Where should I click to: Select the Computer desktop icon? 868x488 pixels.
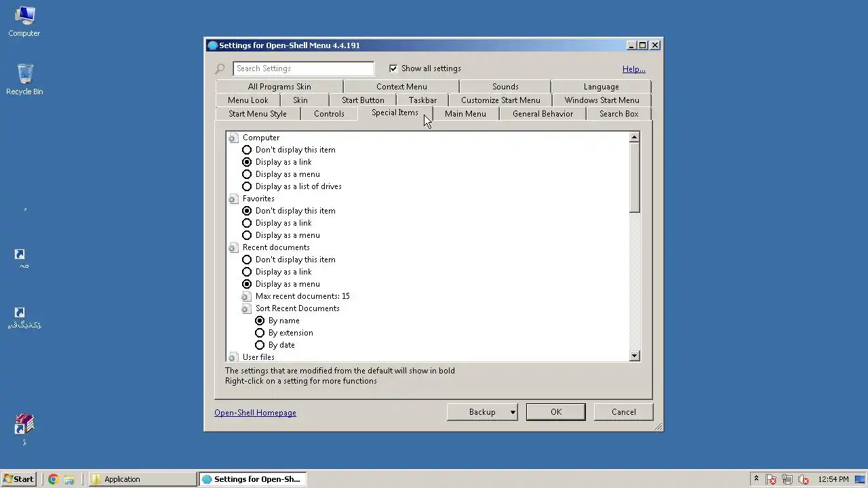[24, 21]
